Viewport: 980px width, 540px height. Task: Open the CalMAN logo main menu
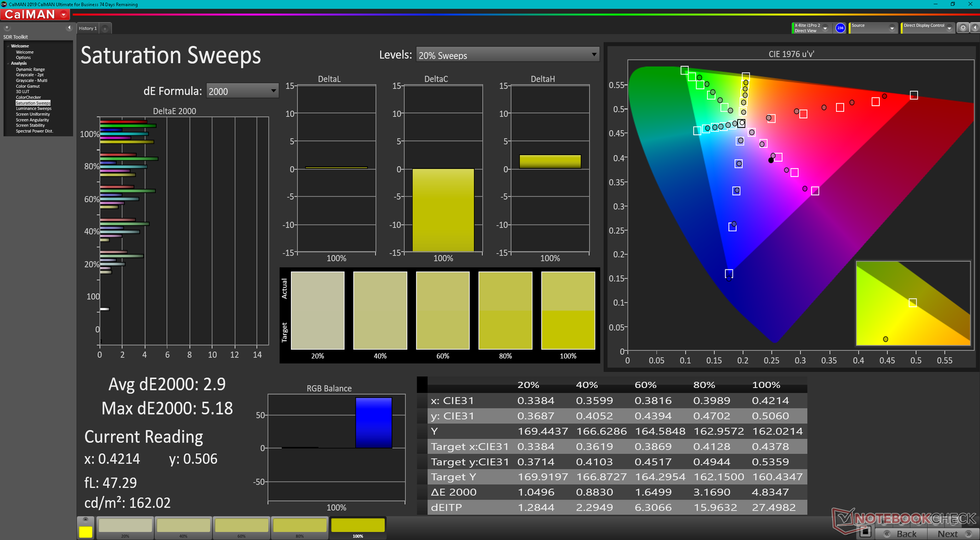point(36,15)
